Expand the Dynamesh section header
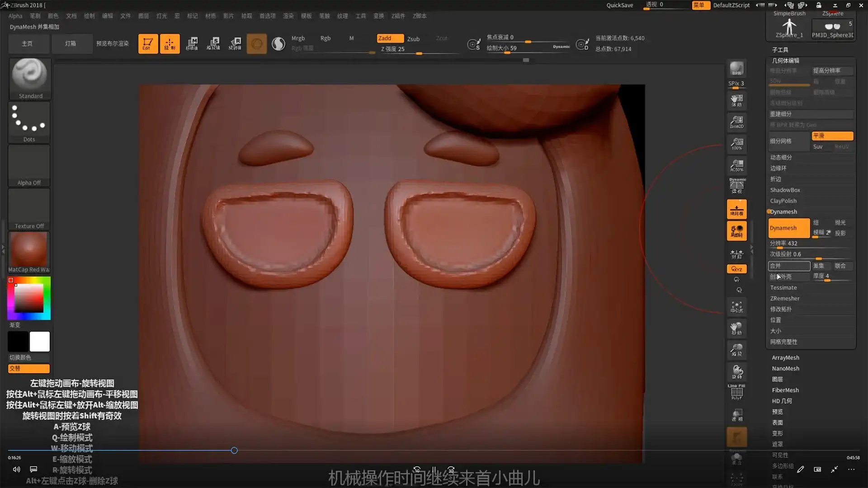 (785, 211)
